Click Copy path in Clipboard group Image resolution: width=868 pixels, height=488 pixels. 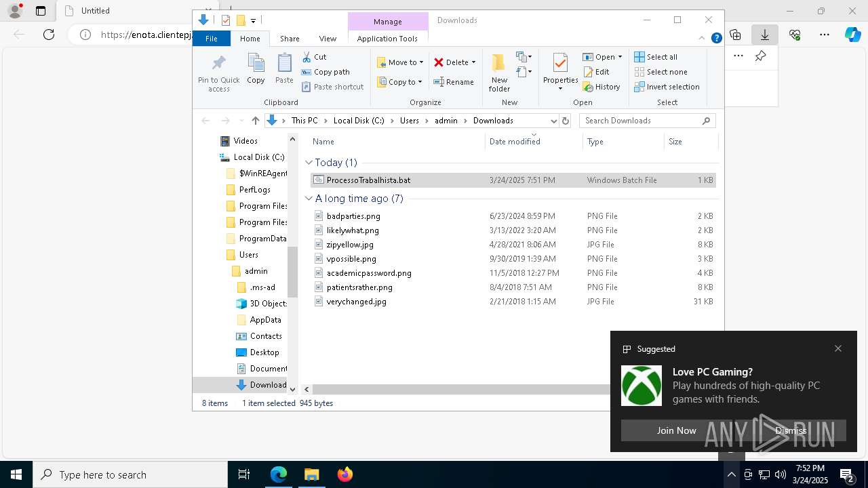pyautogui.click(x=325, y=72)
